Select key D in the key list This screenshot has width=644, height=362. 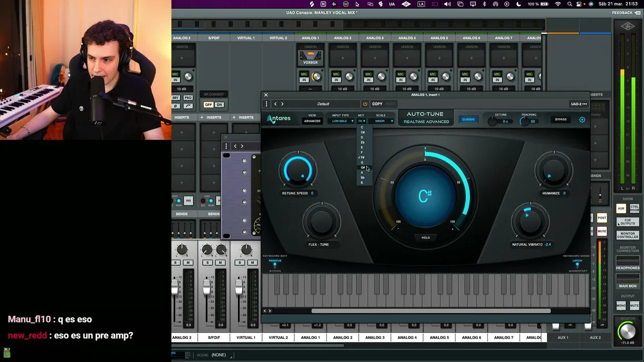(362, 137)
